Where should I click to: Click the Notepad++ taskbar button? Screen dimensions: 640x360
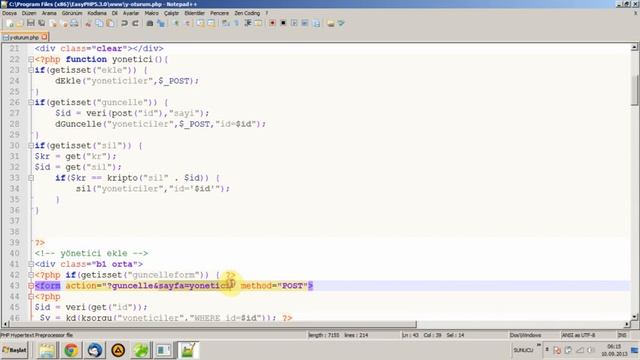[188, 350]
